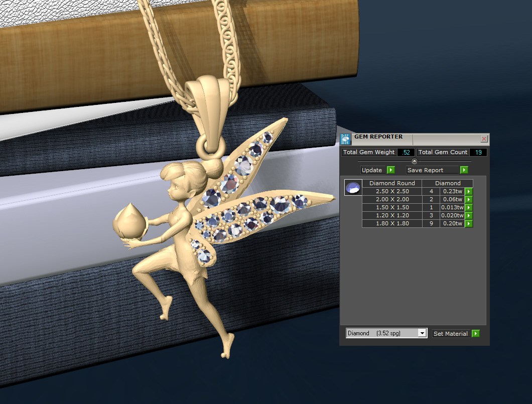This screenshot has height=404, width=532.
Task: Click the Diamond material column header
Action: 448,183
